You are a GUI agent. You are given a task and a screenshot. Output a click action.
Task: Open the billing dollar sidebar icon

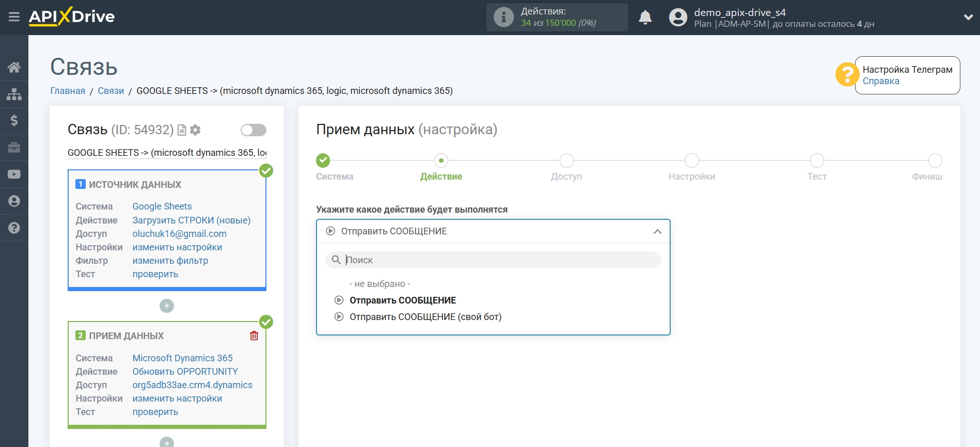tap(14, 121)
